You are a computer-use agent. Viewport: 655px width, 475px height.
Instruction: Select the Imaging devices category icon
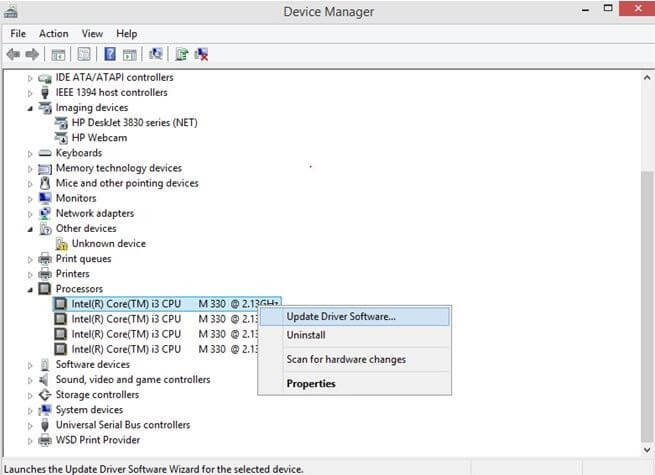(x=45, y=108)
